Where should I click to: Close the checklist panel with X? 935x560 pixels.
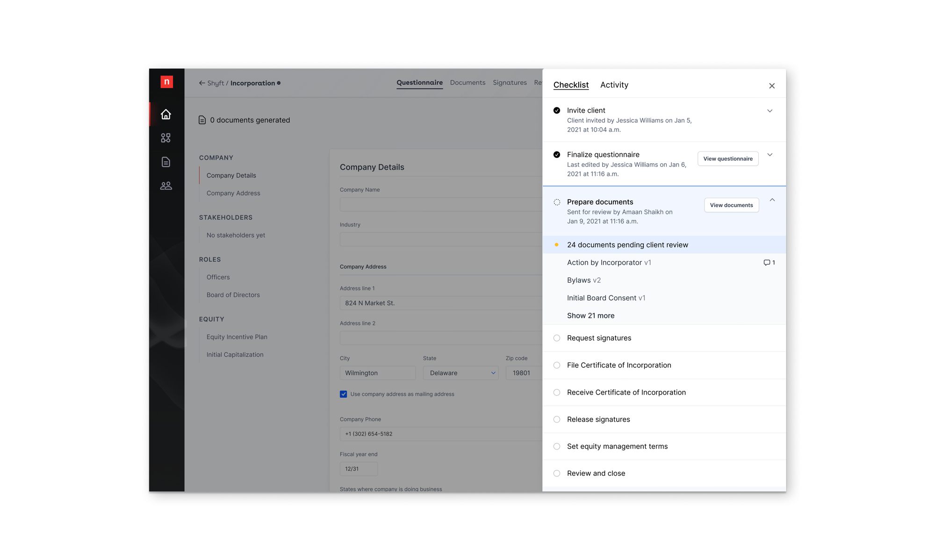(x=771, y=86)
